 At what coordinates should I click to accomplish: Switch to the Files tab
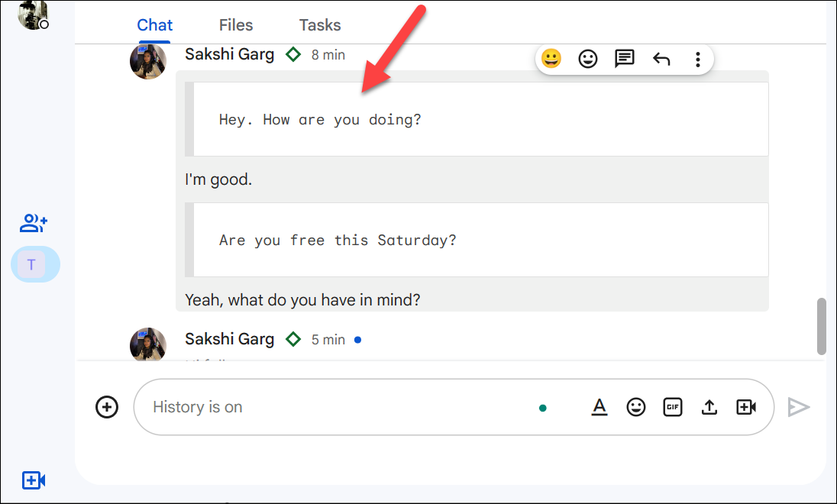click(235, 24)
